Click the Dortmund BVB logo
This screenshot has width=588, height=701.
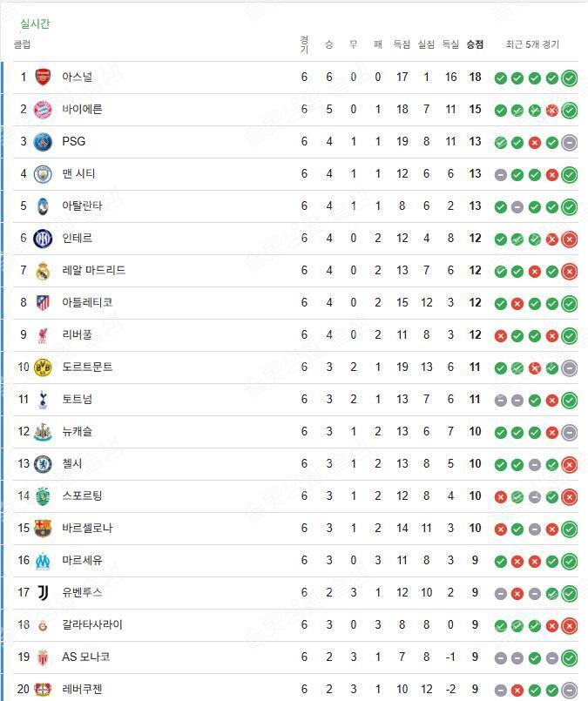43,367
